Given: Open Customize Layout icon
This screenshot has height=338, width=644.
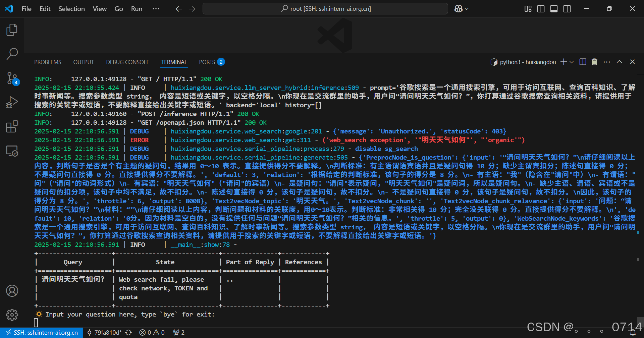Looking at the screenshot, I should pos(528,9).
